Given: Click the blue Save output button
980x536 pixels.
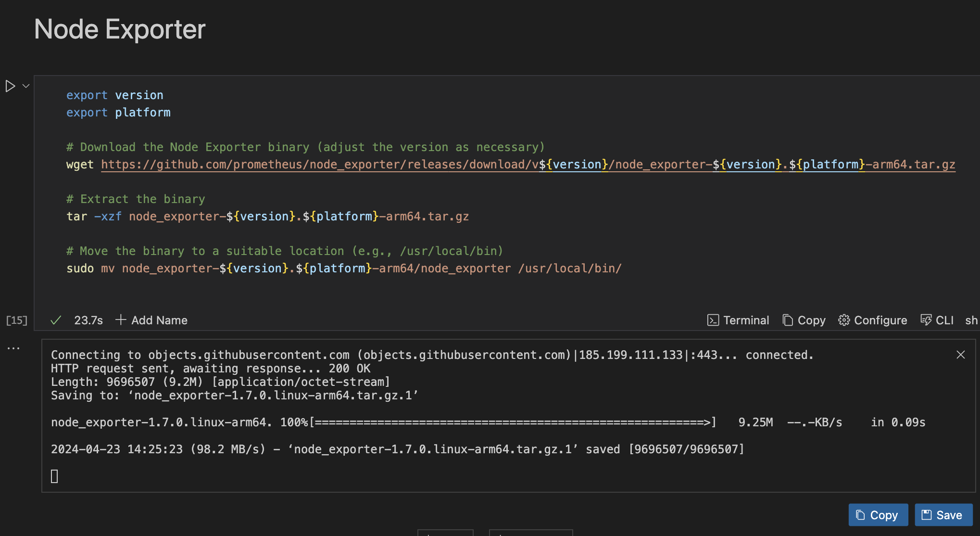Looking at the screenshot, I should [943, 515].
